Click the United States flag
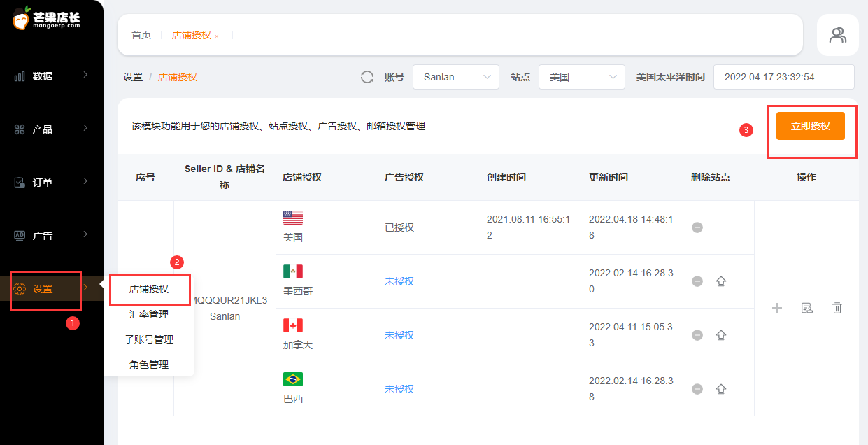Viewport: 868px width, 445px height. pyautogui.click(x=293, y=218)
